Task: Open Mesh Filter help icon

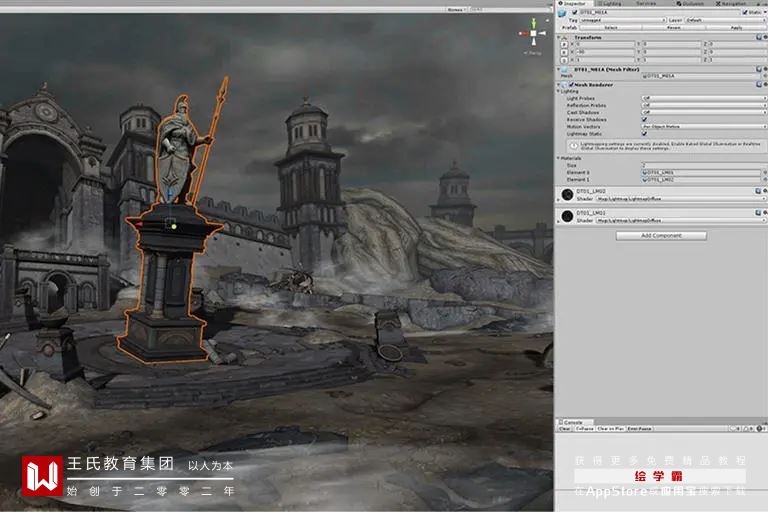Action: [x=759, y=70]
